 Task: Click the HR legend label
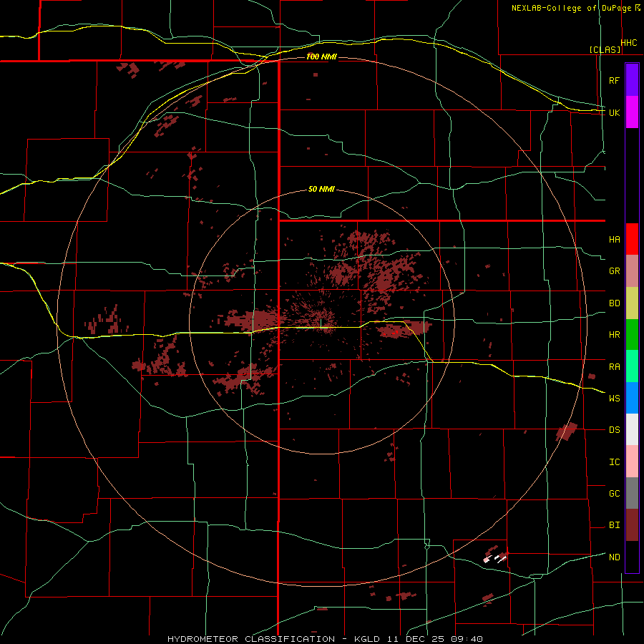pyautogui.click(x=614, y=335)
